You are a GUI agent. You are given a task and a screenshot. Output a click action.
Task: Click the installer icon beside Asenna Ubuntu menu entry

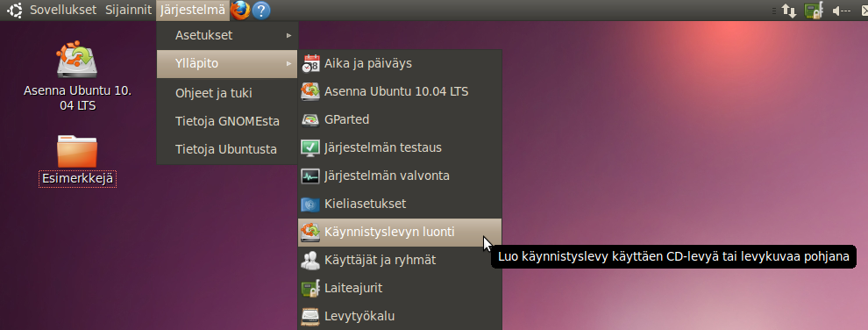[310, 91]
